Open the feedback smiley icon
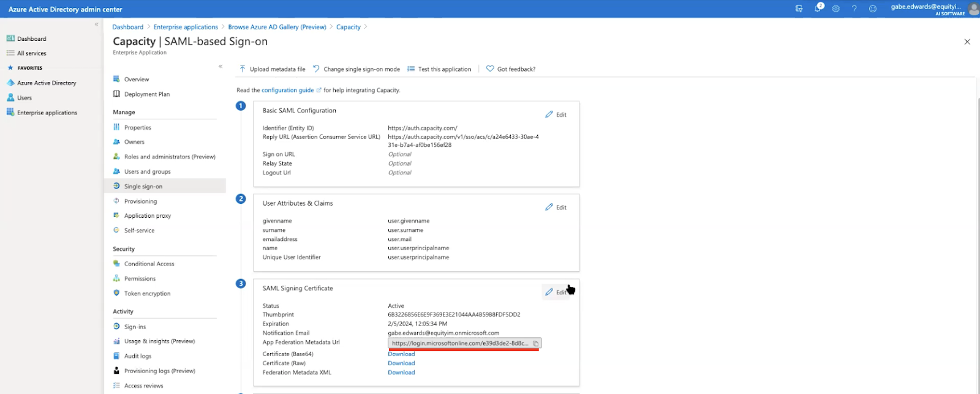Image resolution: width=980 pixels, height=394 pixels. [873, 9]
